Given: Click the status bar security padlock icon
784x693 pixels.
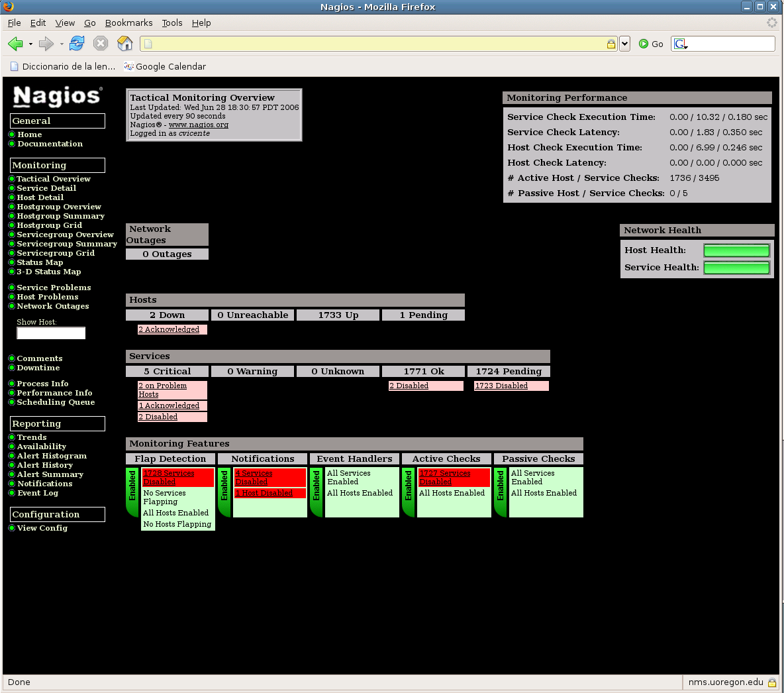Looking at the screenshot, I should [x=772, y=682].
